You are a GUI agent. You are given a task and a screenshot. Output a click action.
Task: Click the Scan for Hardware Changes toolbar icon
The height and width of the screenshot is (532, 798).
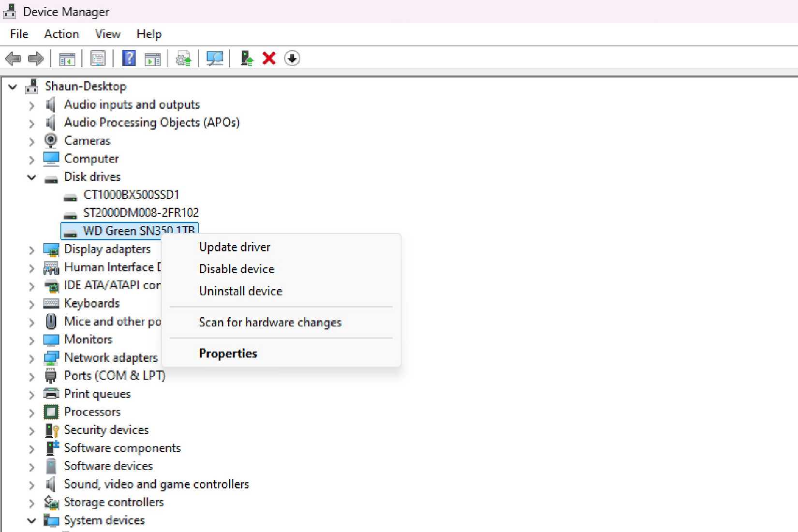(214, 58)
